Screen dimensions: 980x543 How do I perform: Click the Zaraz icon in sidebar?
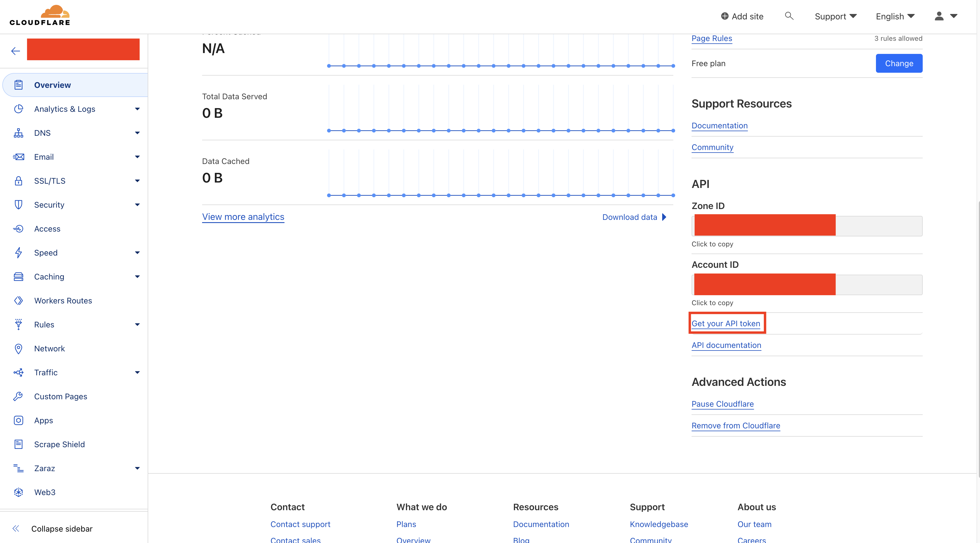[19, 468]
